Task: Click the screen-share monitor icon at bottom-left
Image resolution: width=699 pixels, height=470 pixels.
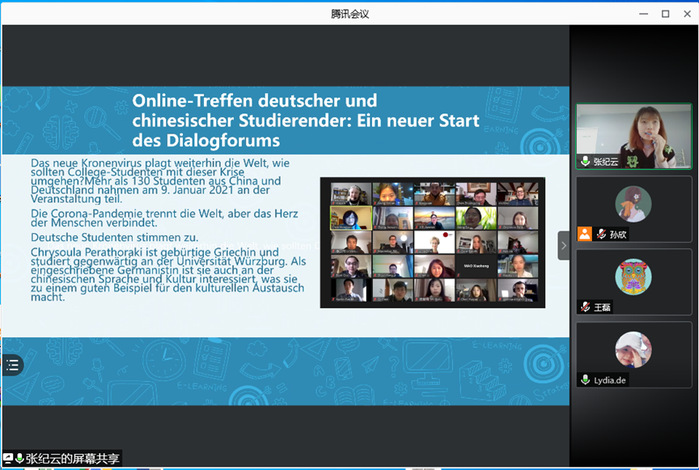Action: tap(8, 458)
